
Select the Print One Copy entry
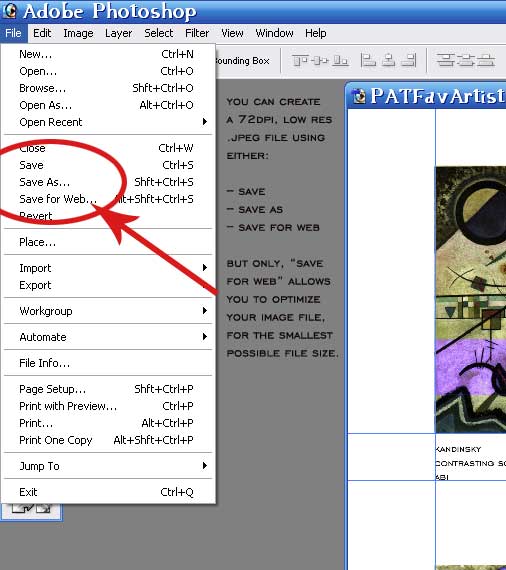coord(108,440)
